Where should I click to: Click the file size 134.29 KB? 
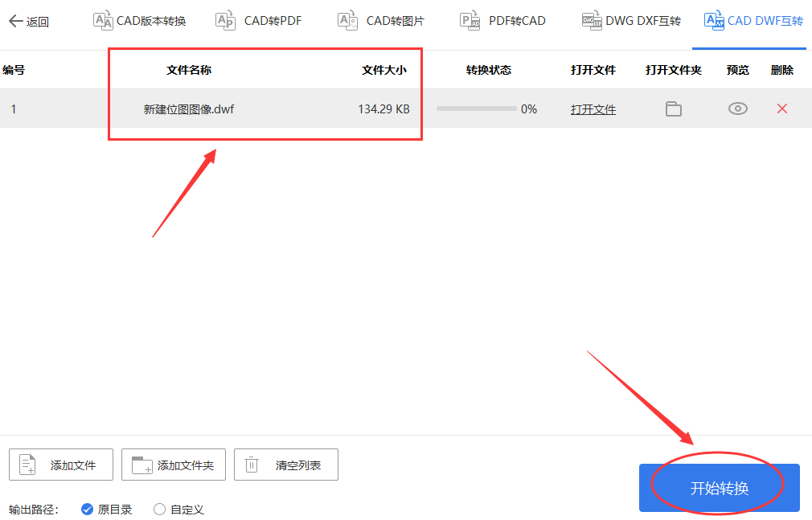click(x=383, y=109)
